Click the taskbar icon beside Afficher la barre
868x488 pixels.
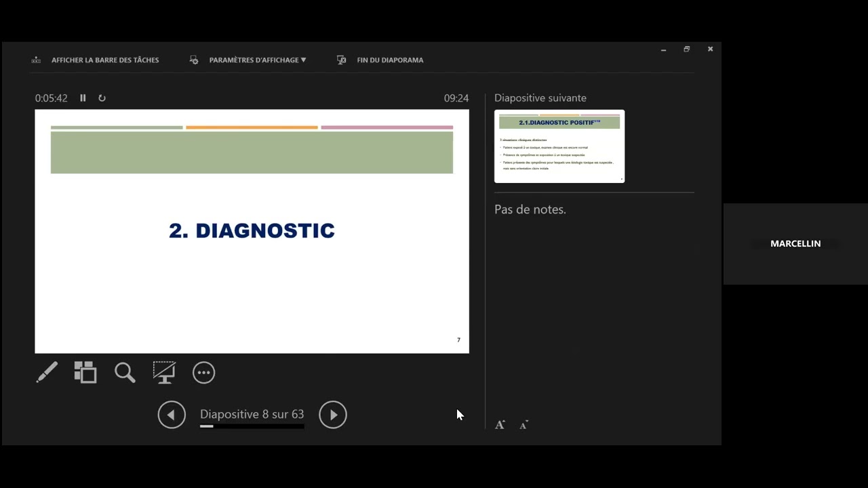tap(36, 60)
